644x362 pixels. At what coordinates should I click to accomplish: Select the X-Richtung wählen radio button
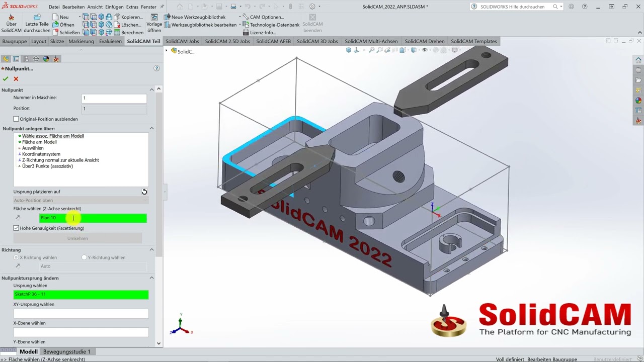point(16,257)
